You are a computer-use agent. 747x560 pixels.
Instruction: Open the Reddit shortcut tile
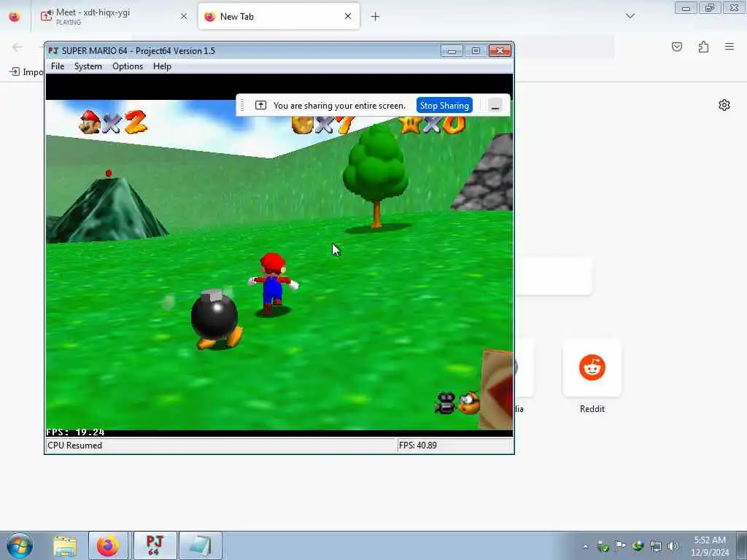click(592, 367)
